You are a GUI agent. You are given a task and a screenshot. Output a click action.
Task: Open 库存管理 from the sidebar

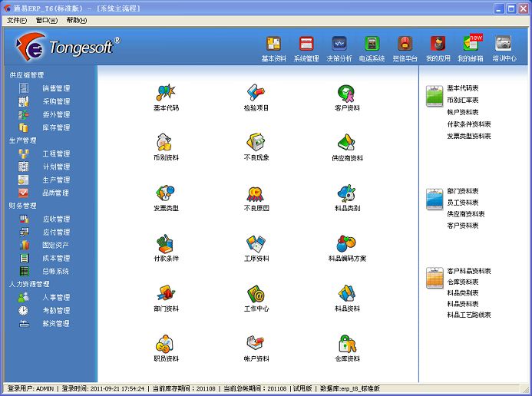tap(55, 127)
